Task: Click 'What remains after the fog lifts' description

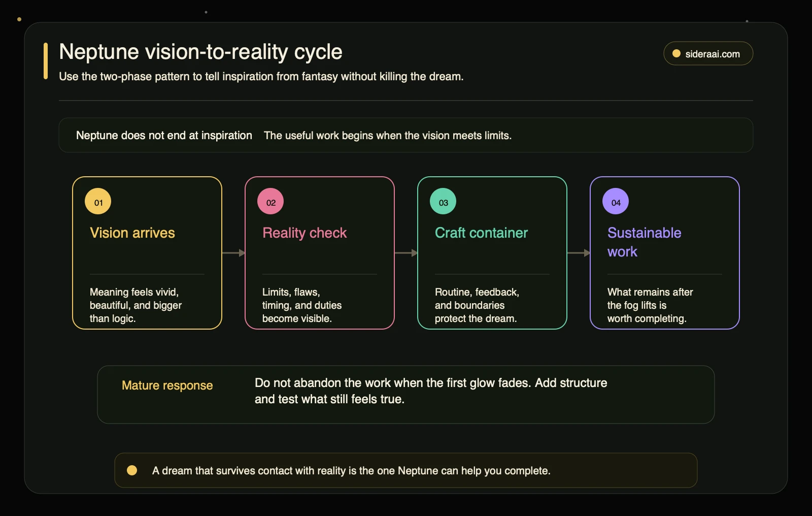Action: click(x=650, y=305)
